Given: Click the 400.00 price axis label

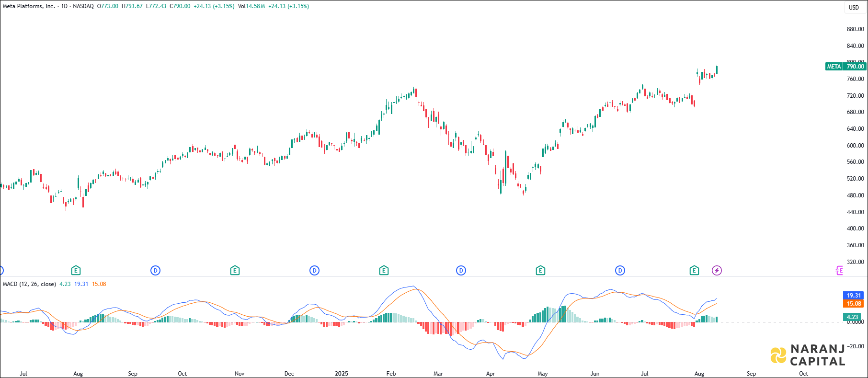Looking at the screenshot, I should tap(855, 229).
